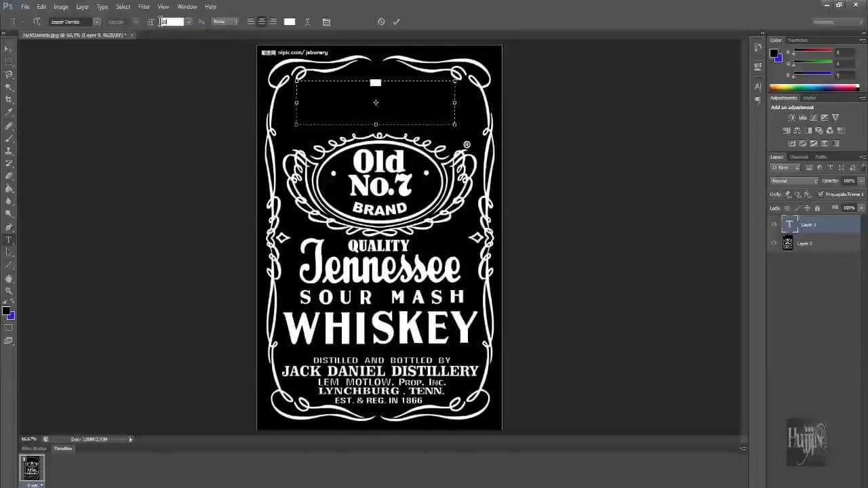Add a Brightness/Contrast adjustment
This screenshot has width=868, height=488.
point(791,117)
